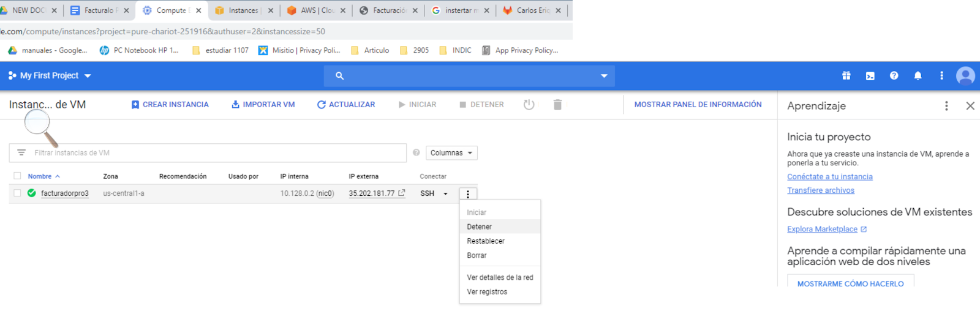The height and width of the screenshot is (322, 980).
Task: Click the top search input field
Action: click(469, 76)
